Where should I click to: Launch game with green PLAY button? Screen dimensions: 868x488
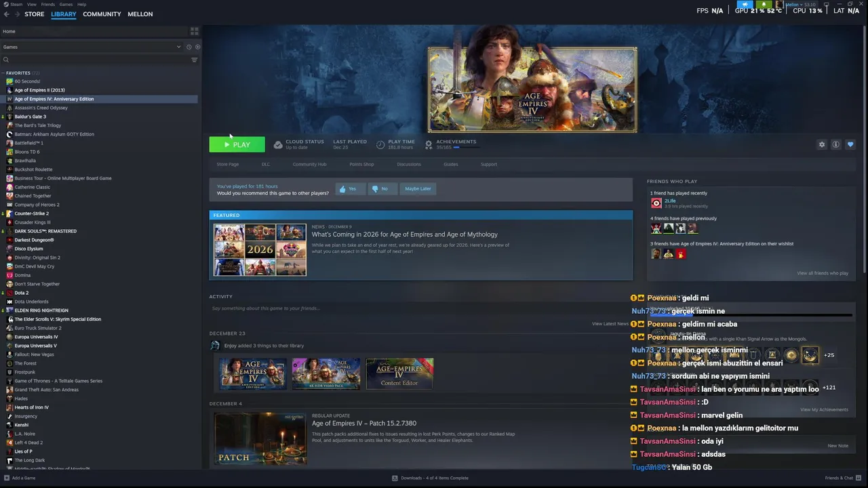237,144
